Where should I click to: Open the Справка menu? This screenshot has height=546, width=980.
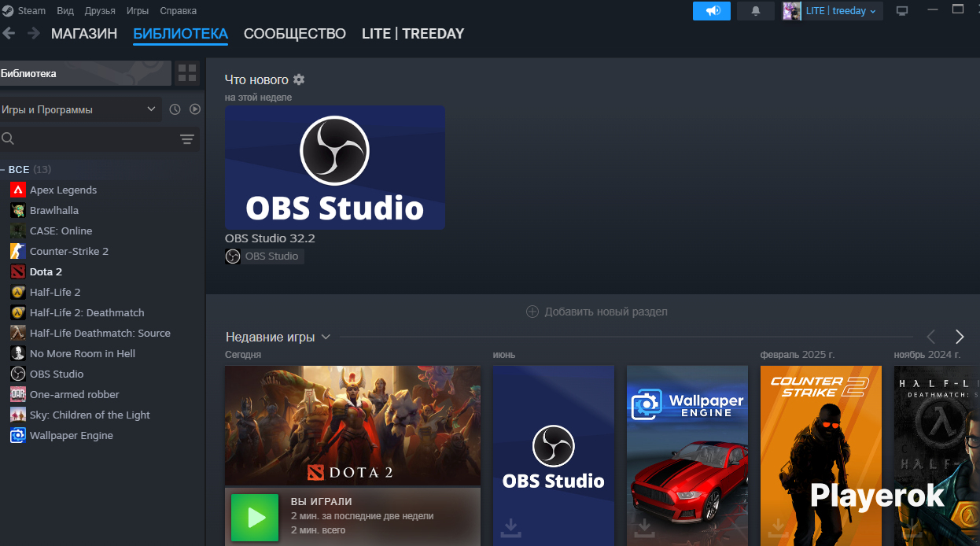click(x=179, y=10)
